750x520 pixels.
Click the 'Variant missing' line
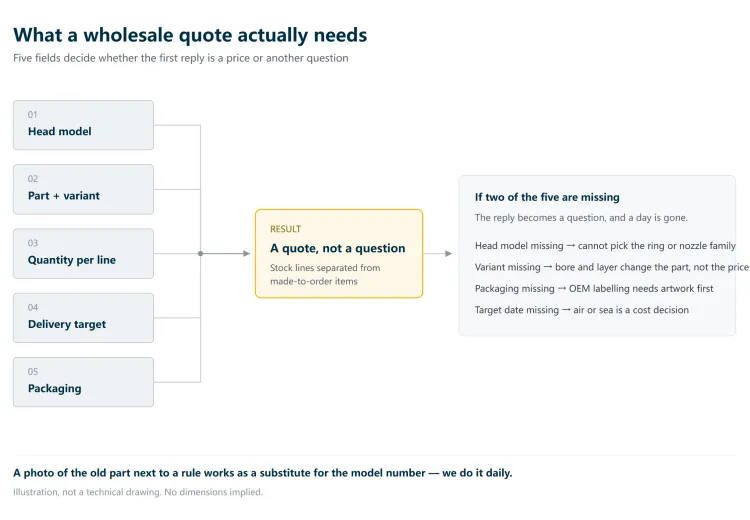pos(611,267)
